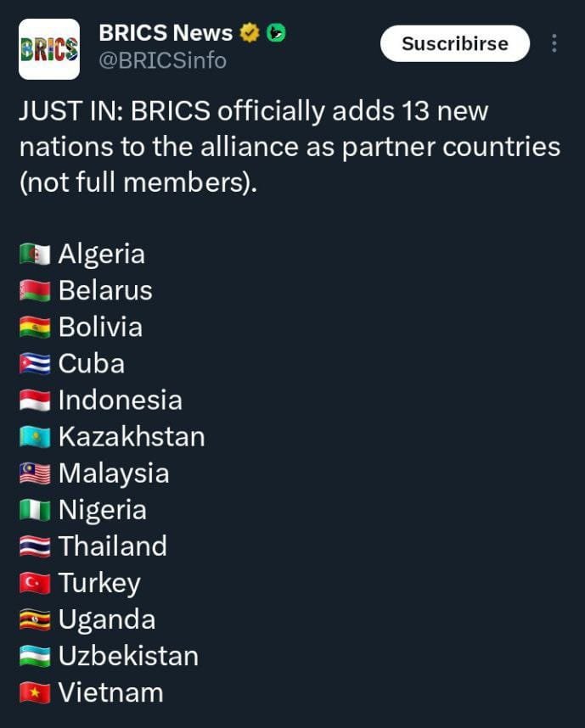This screenshot has width=585, height=728.
Task: Open the three-dot more options menu
Action: 554,43
